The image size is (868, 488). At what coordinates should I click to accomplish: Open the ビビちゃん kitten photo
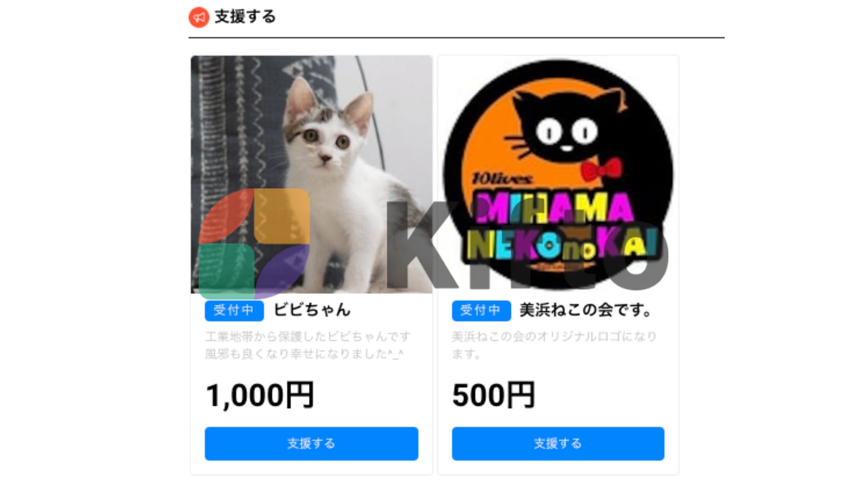[x=311, y=174]
